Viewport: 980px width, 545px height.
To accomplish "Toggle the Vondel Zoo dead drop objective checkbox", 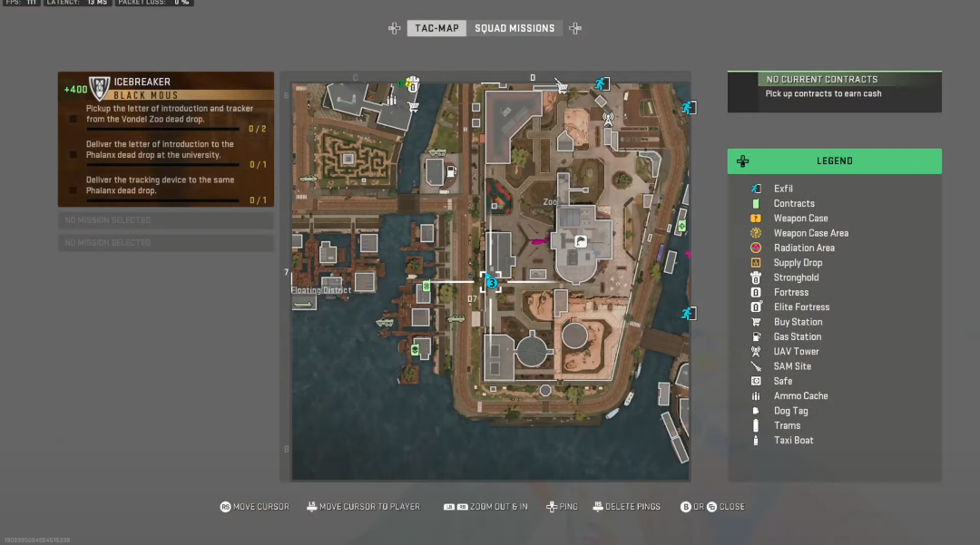I will pos(73,119).
